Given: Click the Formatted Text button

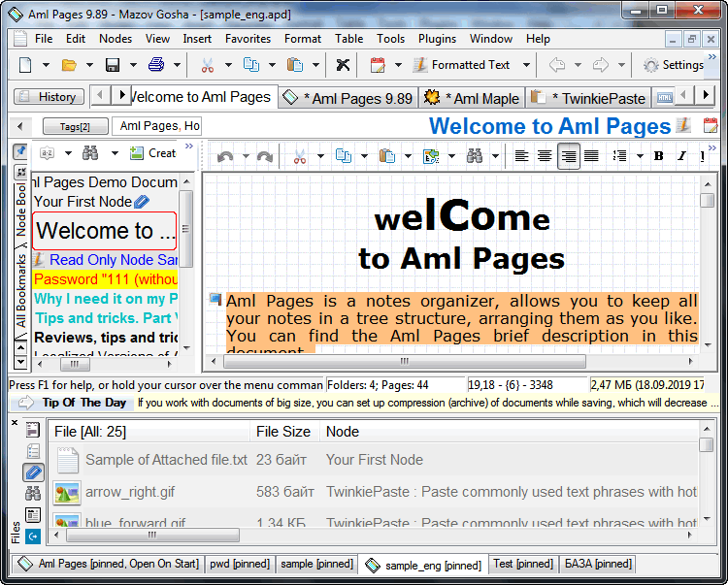Looking at the screenshot, I should click(462, 65).
